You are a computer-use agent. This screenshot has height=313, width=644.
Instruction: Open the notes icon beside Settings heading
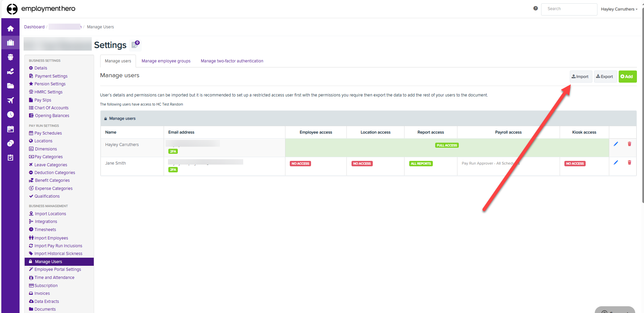pos(135,45)
